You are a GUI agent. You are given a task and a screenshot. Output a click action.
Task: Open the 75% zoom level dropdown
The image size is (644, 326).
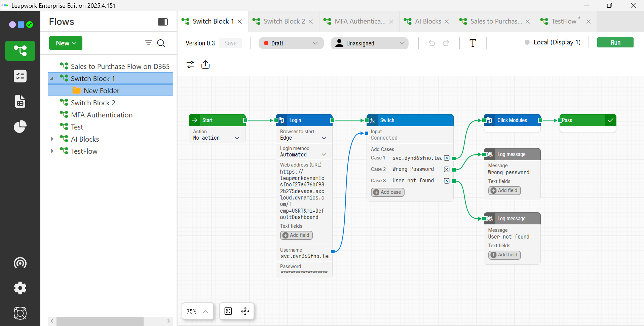(197, 311)
